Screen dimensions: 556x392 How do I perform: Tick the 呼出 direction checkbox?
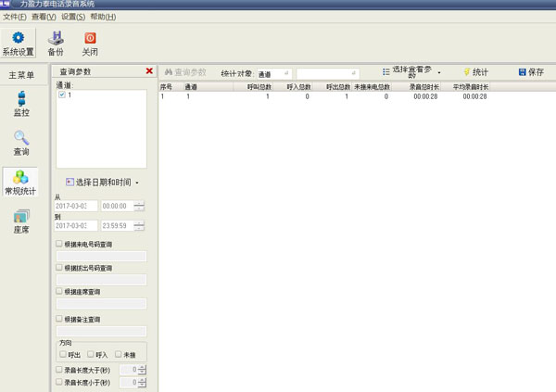(63, 354)
